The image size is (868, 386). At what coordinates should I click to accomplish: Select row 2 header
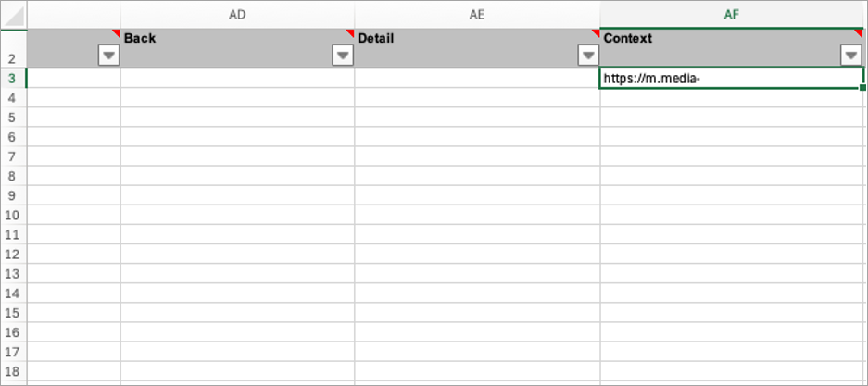[x=13, y=57]
